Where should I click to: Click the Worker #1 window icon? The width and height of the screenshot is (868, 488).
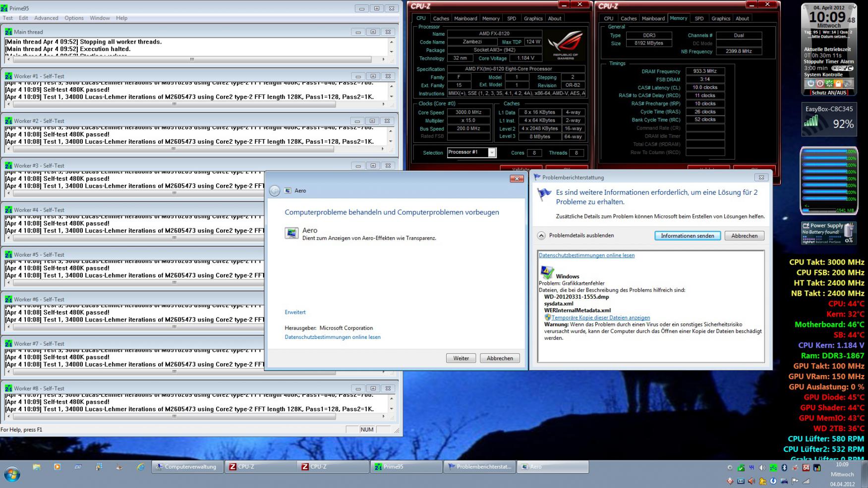click(8, 76)
